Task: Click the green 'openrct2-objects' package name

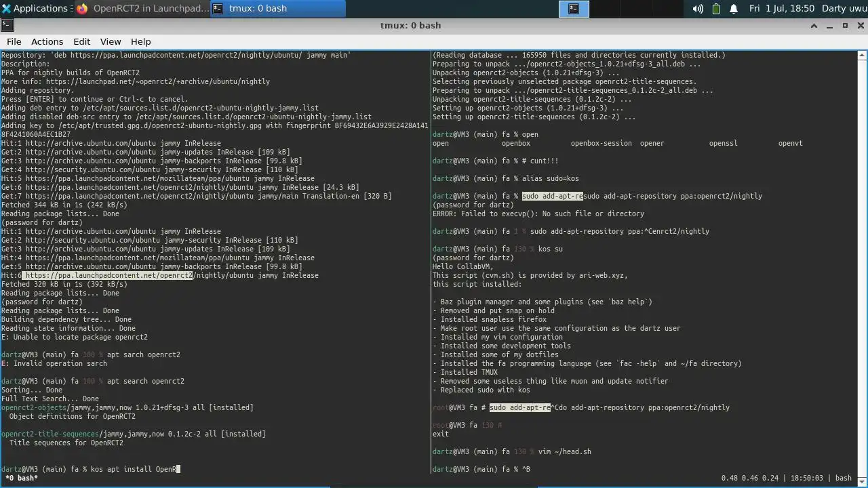Action: click(34, 407)
